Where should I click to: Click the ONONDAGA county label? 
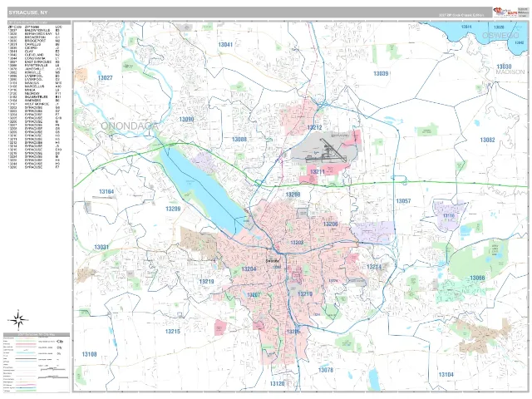[x=130, y=126]
